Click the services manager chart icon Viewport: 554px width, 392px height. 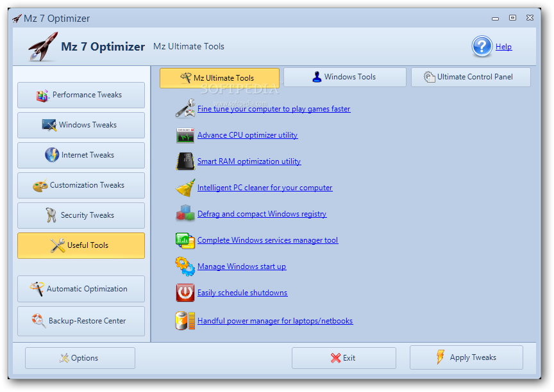pos(185,240)
